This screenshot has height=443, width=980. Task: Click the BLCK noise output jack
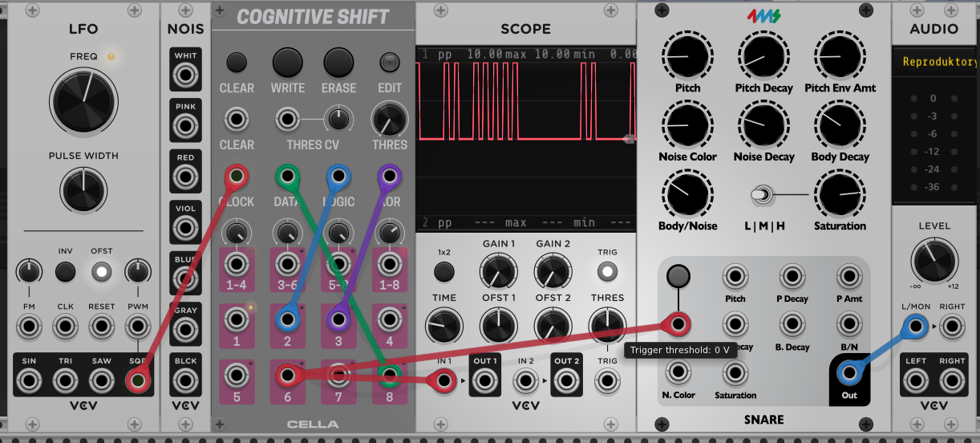click(x=186, y=381)
